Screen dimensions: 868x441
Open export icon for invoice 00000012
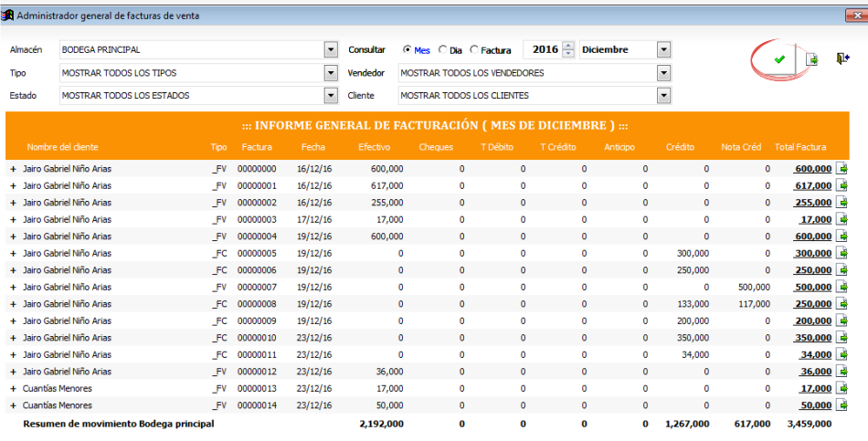842,372
